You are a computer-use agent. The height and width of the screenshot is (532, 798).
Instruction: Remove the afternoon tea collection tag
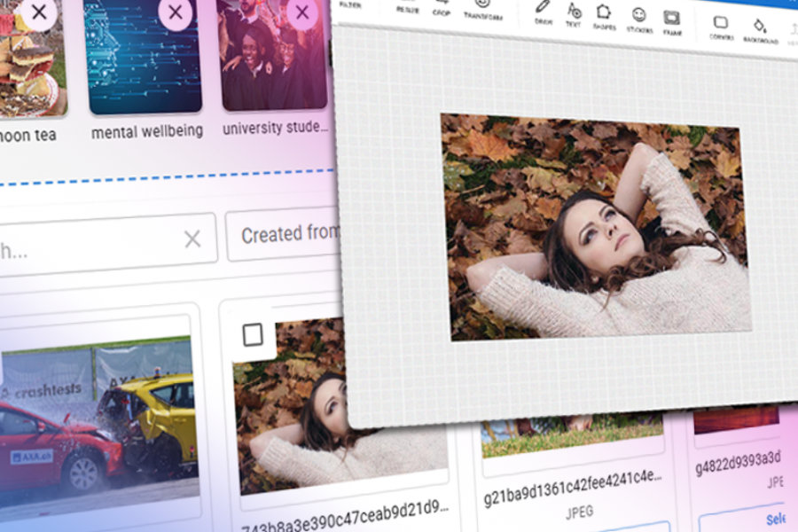39,12
